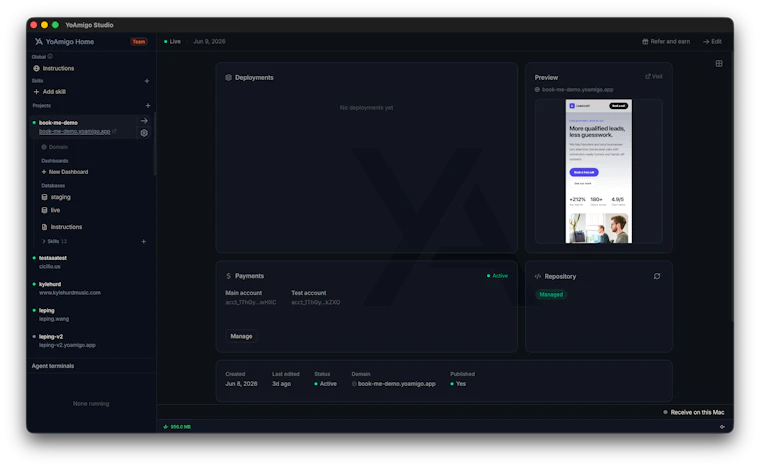Screen dimensions: 760x468
Task: Refresh the Repository card
Action: click(657, 276)
